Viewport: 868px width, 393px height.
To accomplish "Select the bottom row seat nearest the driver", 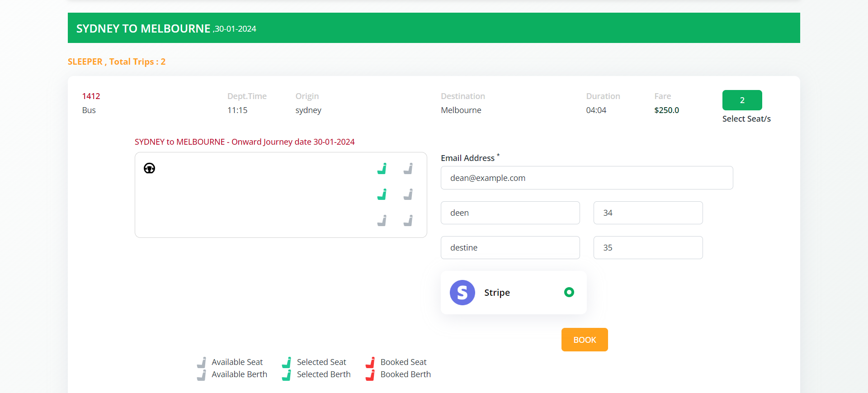I will (382, 221).
